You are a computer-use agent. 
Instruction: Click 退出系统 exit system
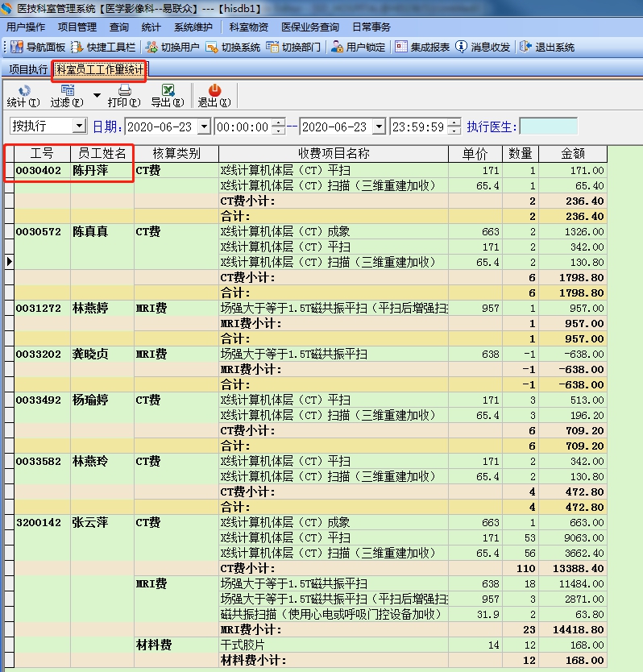click(547, 48)
